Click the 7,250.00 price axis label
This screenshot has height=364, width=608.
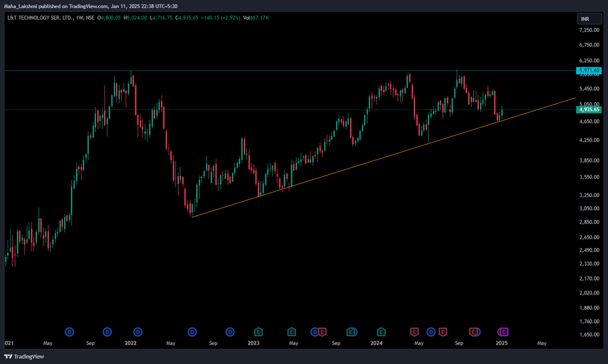point(590,30)
